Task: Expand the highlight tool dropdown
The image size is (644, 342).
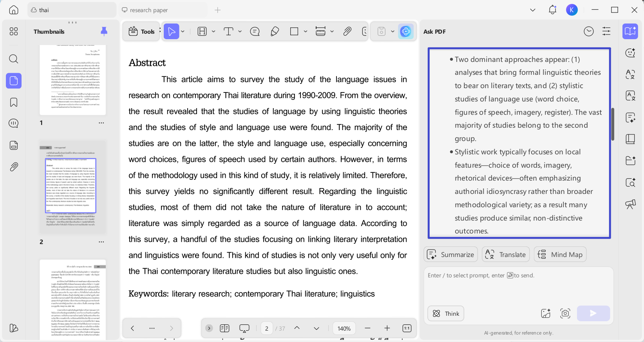Action: (213, 31)
